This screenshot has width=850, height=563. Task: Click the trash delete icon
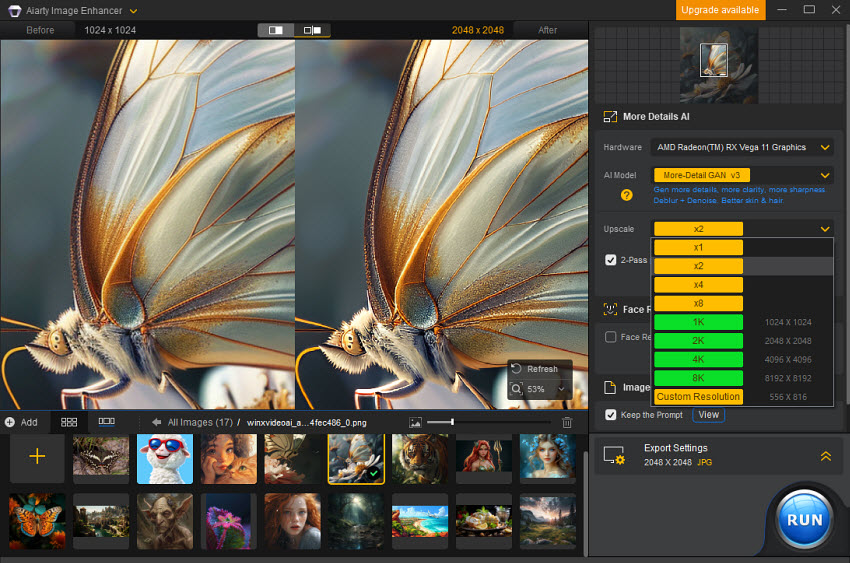click(567, 423)
